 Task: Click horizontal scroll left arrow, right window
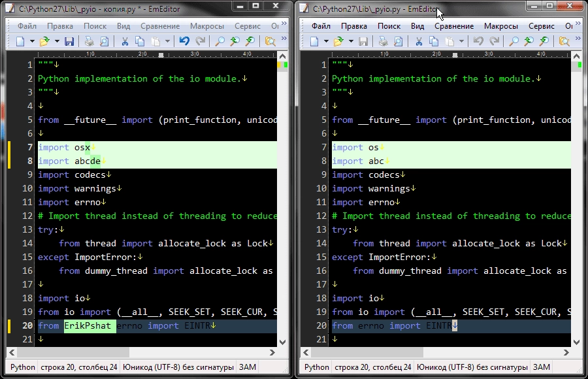306,352
